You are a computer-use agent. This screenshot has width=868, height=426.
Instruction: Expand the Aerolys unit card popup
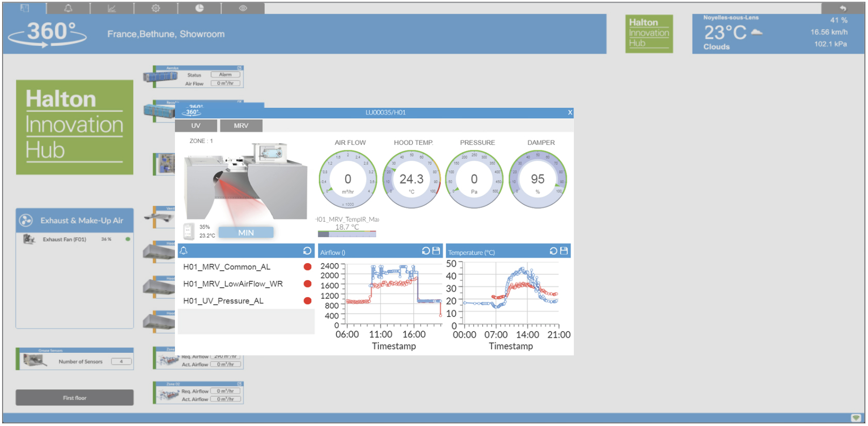tap(239, 68)
